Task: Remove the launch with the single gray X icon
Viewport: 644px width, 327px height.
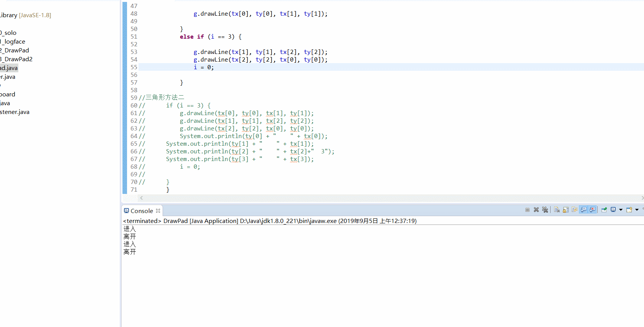Action: click(x=536, y=210)
